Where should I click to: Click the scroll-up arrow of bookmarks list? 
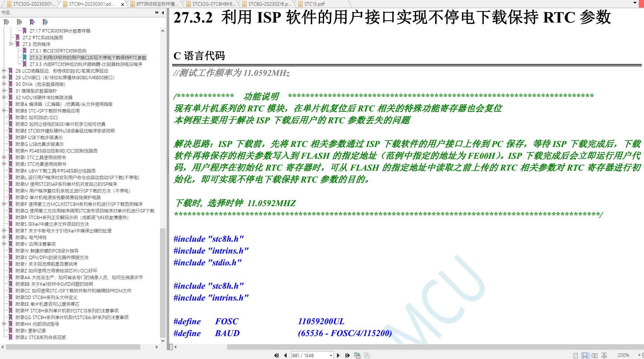click(x=163, y=31)
